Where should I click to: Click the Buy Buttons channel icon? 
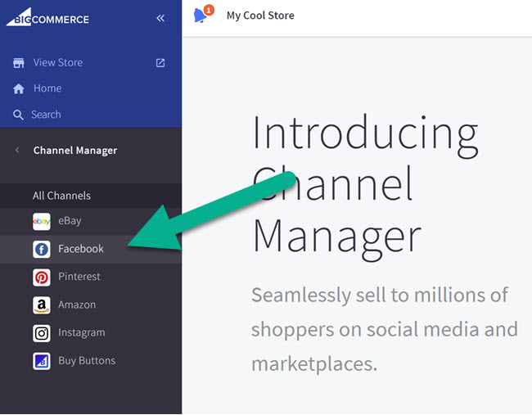tap(42, 361)
